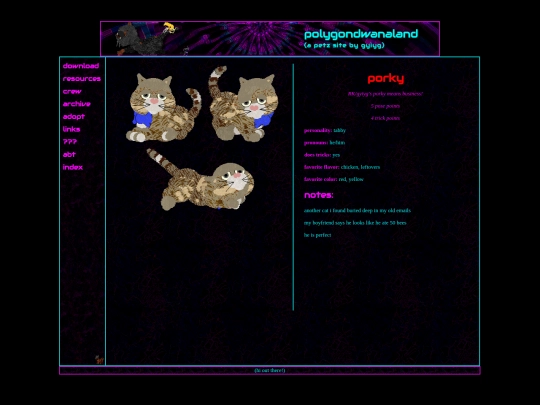Image resolution: width=540 pixels, height=405 pixels.
Task: Visit the archive page
Action: [76, 104]
